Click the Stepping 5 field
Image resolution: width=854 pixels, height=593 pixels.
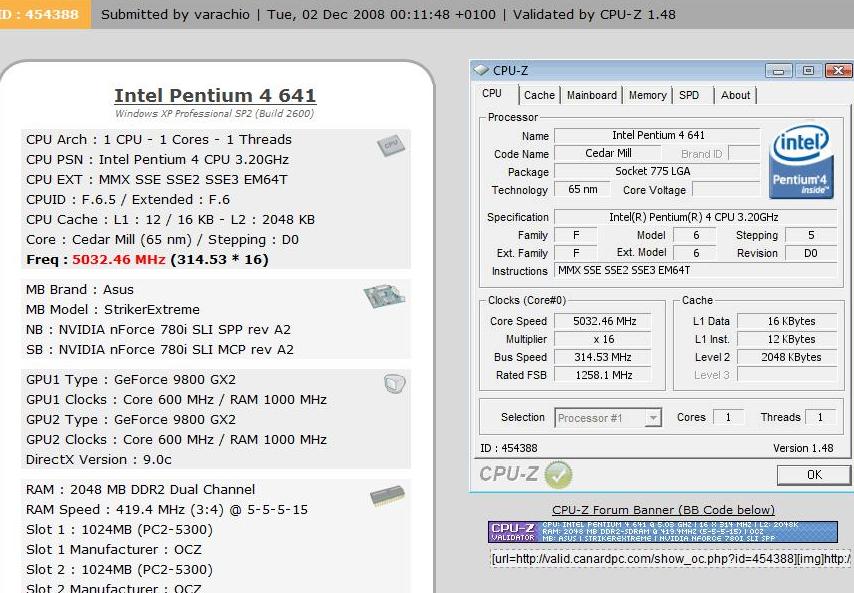pyautogui.click(x=810, y=235)
